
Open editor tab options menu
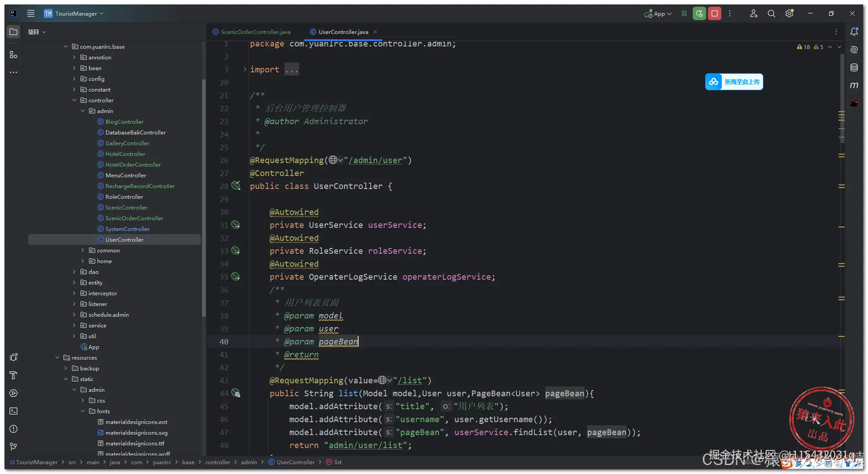[836, 32]
